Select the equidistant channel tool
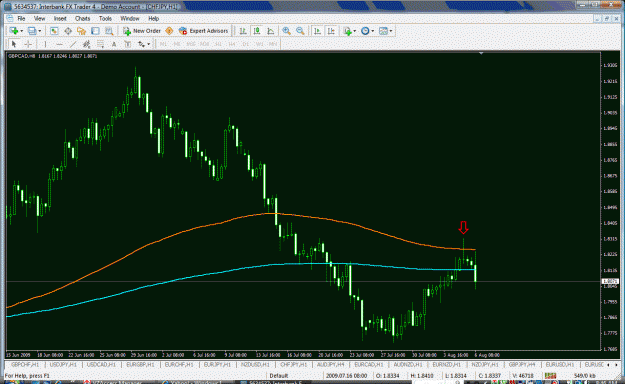This screenshot has height=384, width=625. [86, 44]
